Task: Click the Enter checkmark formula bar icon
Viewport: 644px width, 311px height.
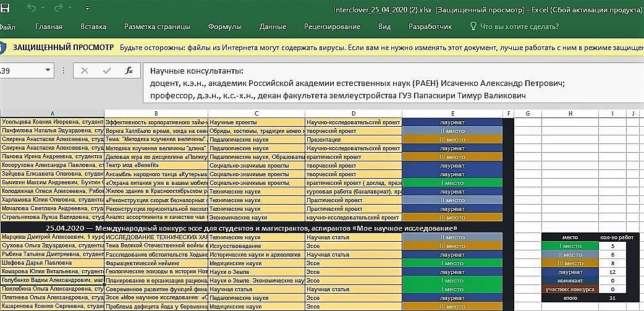Action: click(x=107, y=70)
